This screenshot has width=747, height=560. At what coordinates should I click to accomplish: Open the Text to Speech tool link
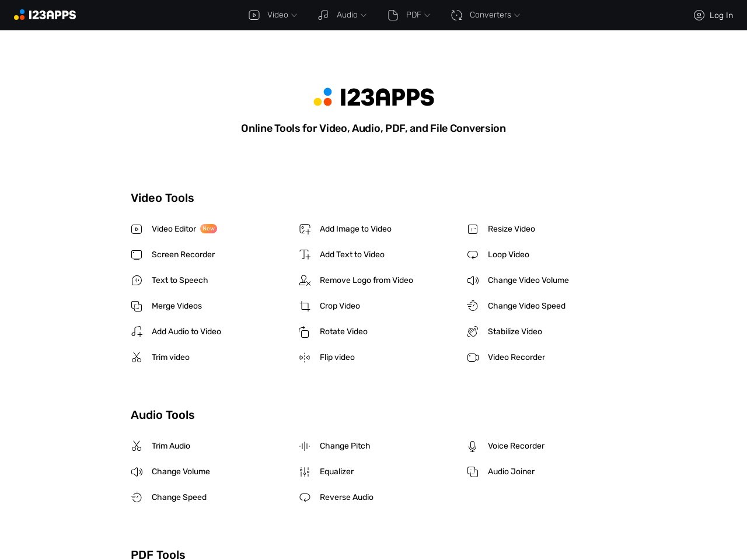point(179,281)
